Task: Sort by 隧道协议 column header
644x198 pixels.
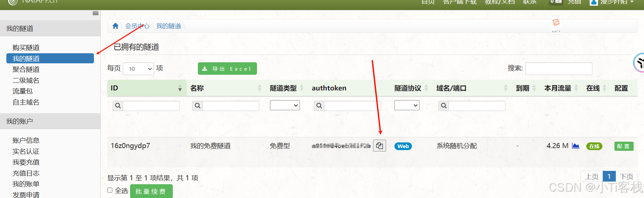Action: (x=412, y=88)
